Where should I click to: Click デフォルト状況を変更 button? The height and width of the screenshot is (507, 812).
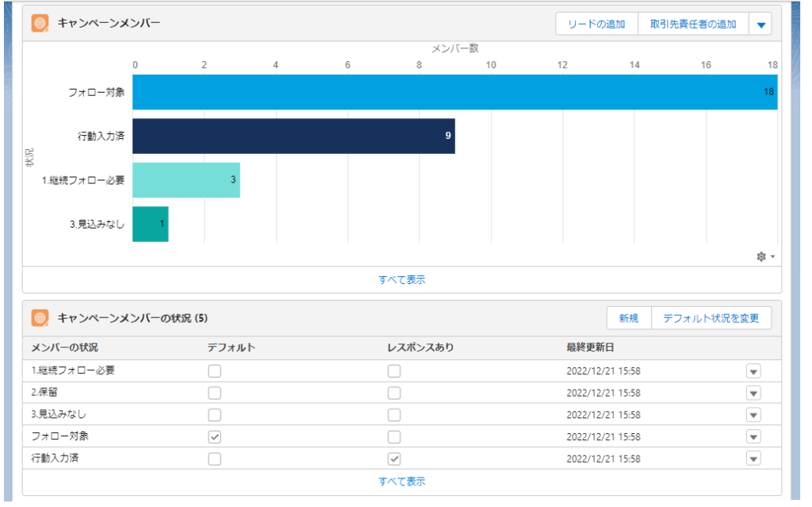(x=710, y=318)
